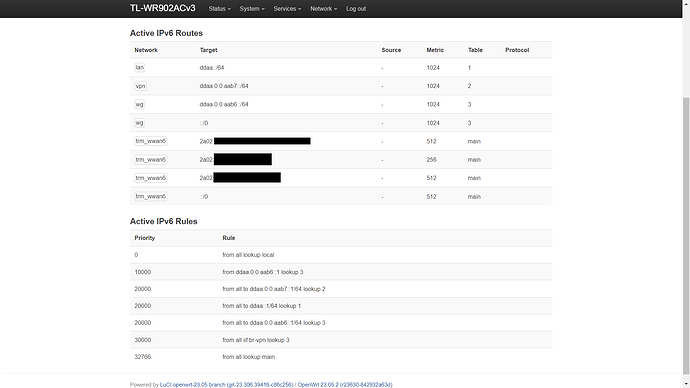Click the Active IPv6 Rules heading
Screen dimensions: 690x388
(164, 222)
